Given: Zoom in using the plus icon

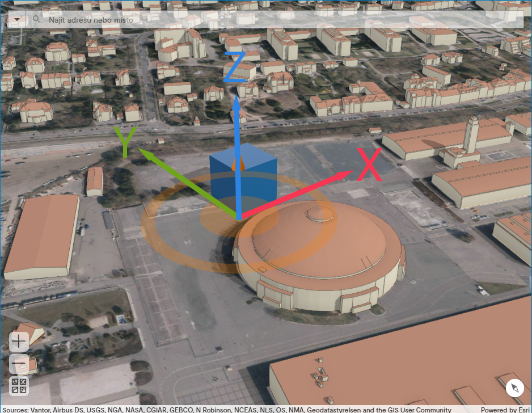Looking at the screenshot, I should click(18, 342).
